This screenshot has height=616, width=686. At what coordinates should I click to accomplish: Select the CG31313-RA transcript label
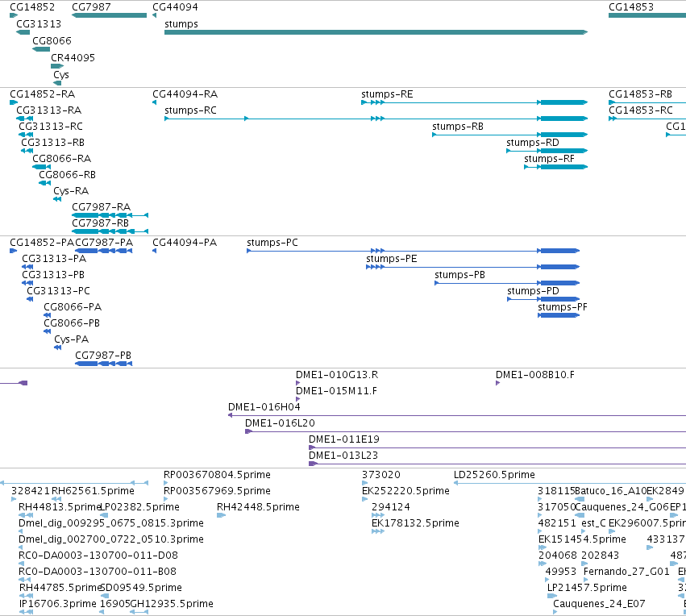coord(48,110)
